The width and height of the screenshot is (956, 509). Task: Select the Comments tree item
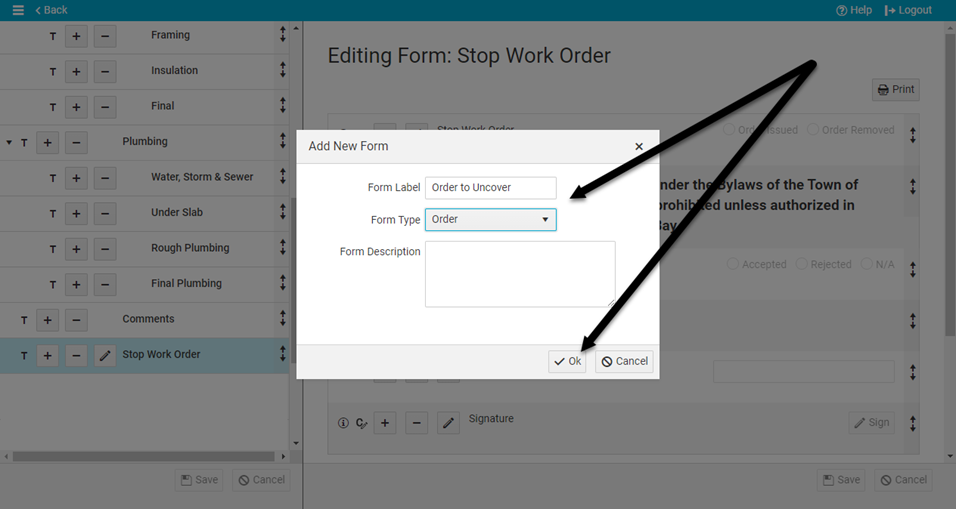pyautogui.click(x=148, y=319)
